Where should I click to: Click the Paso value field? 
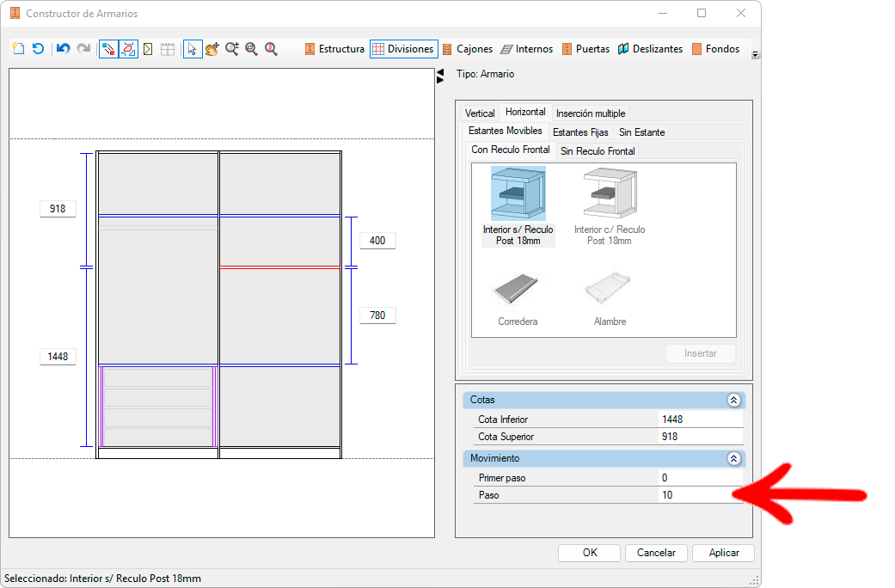(698, 495)
